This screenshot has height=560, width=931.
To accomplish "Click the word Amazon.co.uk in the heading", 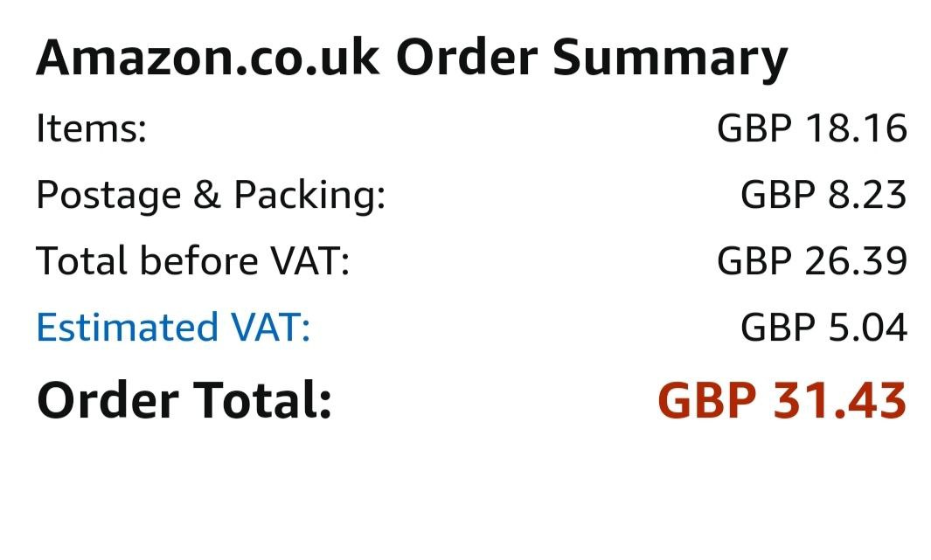I will (209, 59).
